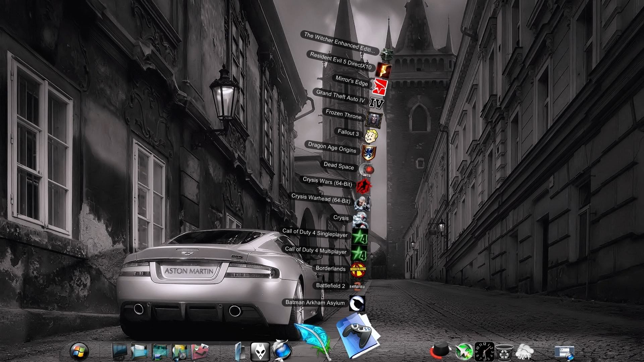Click the 'Crysis Wars (64-Bit)' label

(327, 182)
